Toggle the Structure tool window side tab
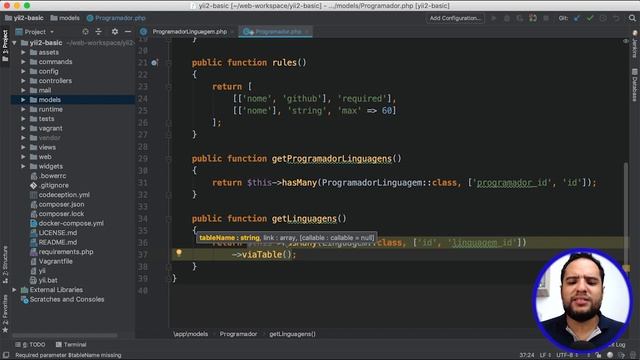The image size is (640, 360). tap(5, 264)
